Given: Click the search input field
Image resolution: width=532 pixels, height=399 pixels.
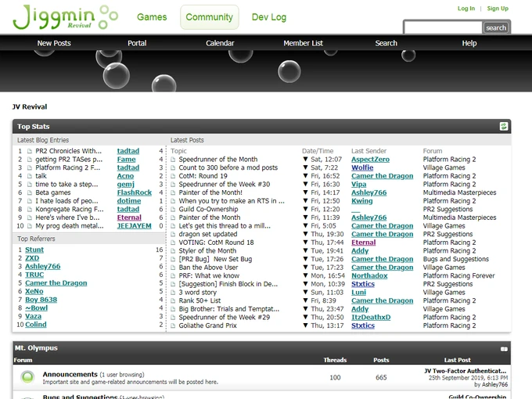Looking at the screenshot, I should tap(443, 28).
